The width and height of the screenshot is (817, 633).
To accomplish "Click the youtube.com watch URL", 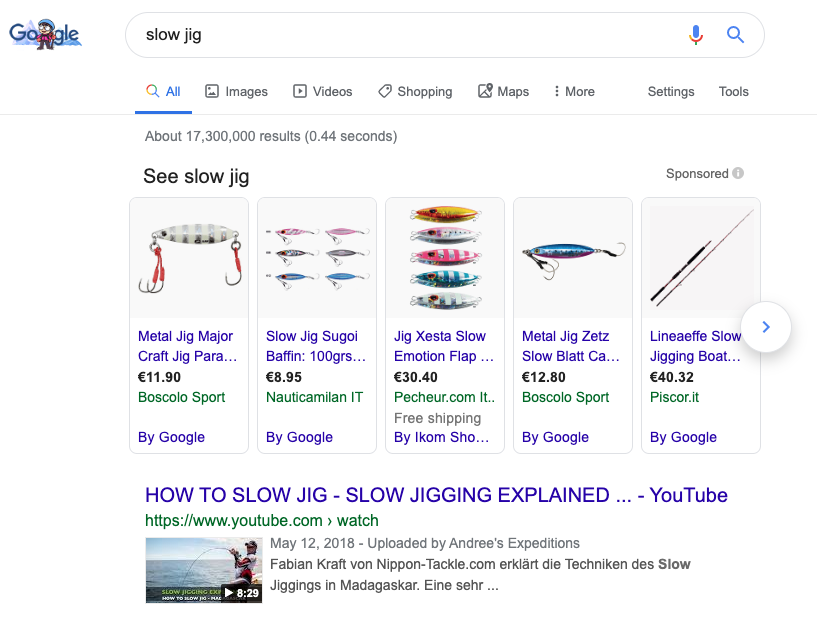I will (x=262, y=520).
